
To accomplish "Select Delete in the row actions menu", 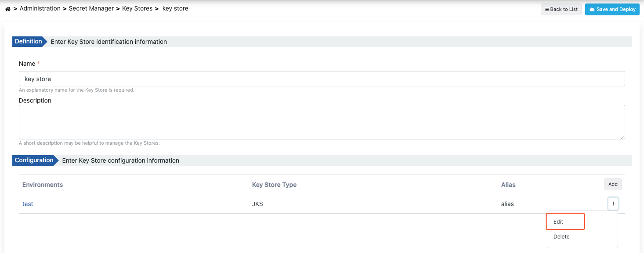I will click(561, 237).
